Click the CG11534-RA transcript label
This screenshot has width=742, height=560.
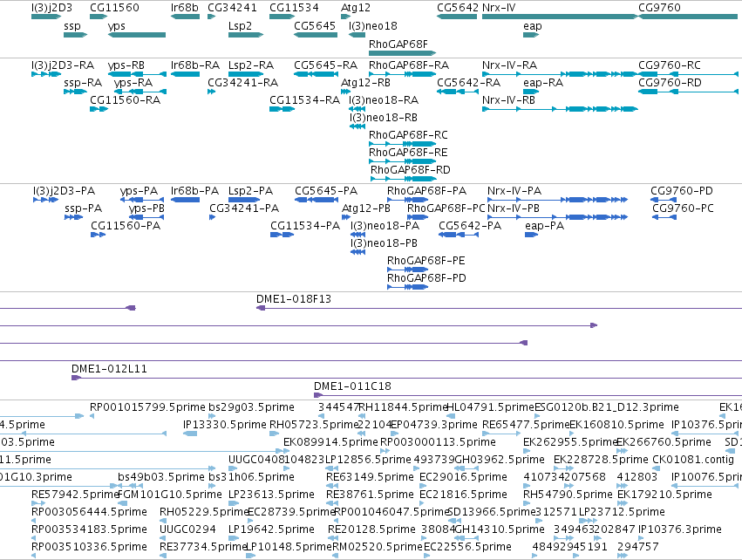click(305, 100)
